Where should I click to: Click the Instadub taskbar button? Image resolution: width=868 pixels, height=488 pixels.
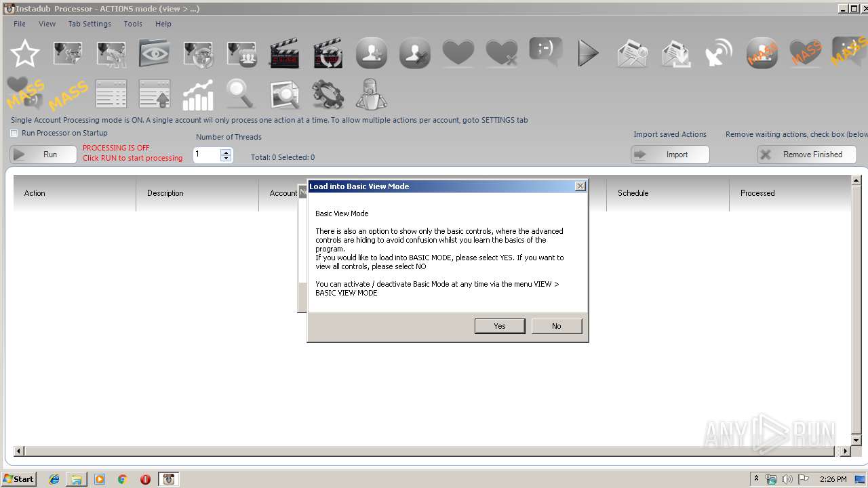(x=169, y=479)
